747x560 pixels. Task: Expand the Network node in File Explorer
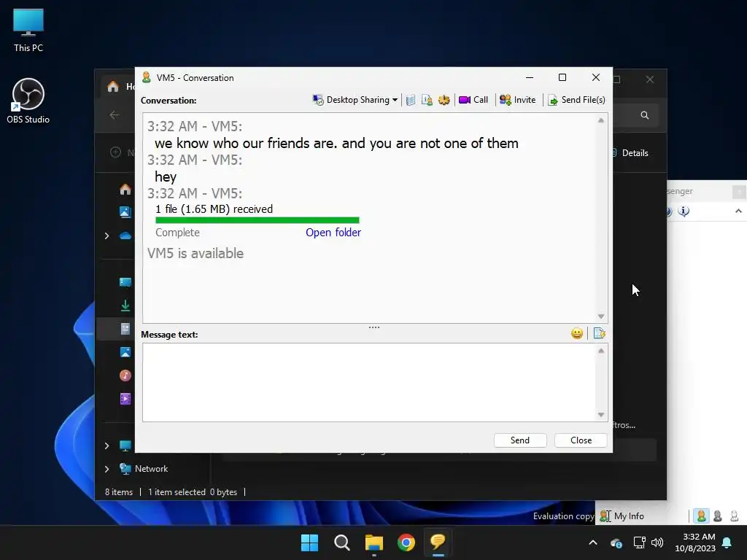(x=107, y=469)
